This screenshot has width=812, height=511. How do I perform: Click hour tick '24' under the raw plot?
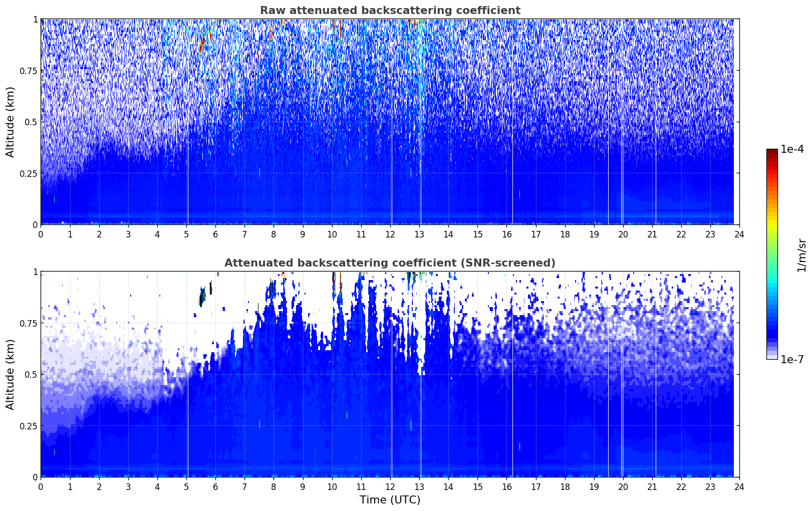click(739, 234)
